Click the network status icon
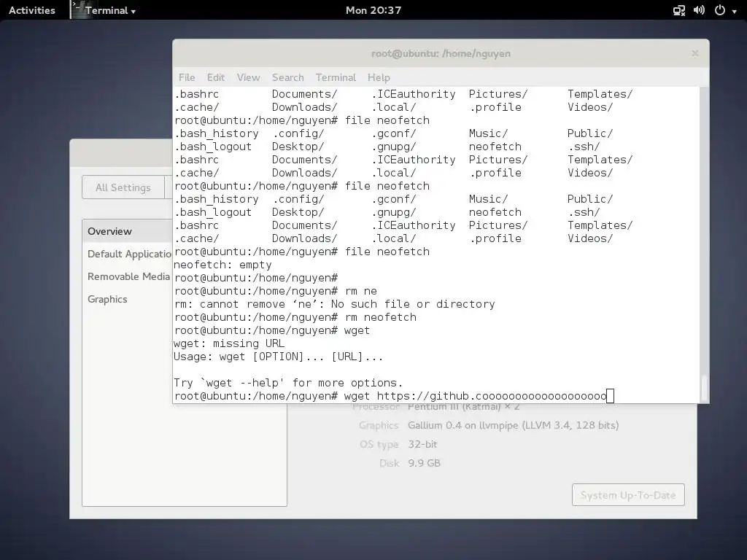 coord(679,10)
